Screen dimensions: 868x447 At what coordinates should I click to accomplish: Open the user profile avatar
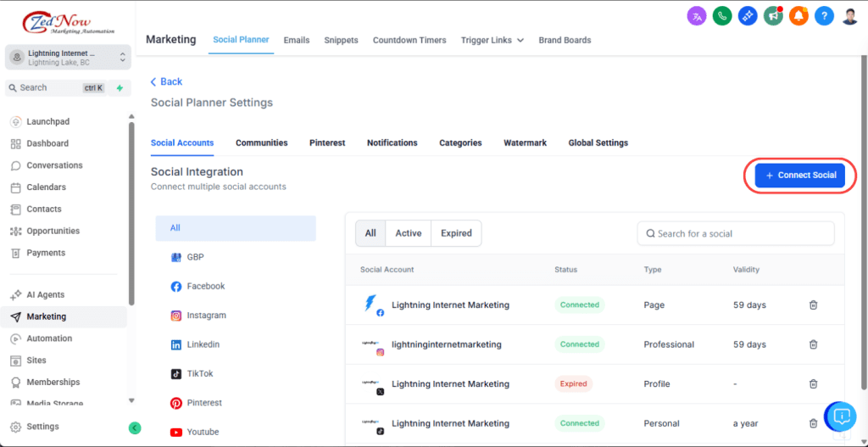pyautogui.click(x=851, y=16)
